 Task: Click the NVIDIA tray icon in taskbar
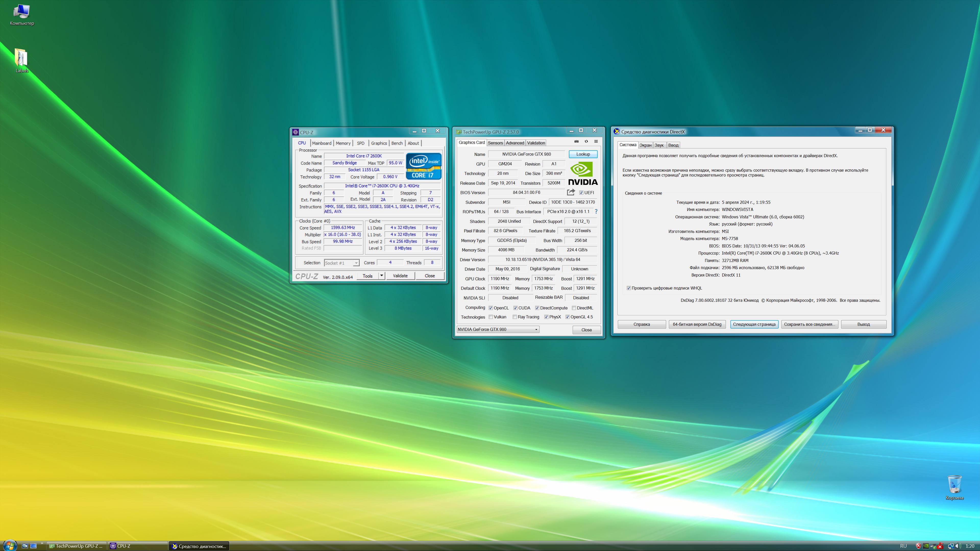point(926,546)
